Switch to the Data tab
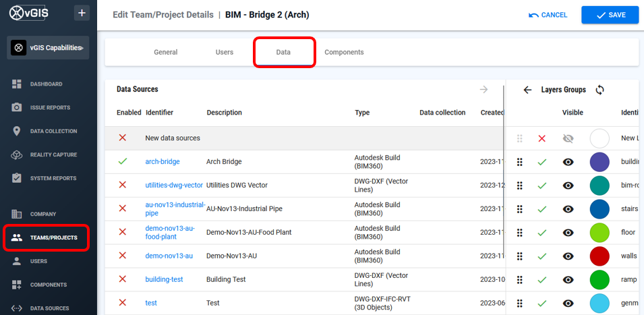This screenshot has width=644, height=315. point(283,52)
